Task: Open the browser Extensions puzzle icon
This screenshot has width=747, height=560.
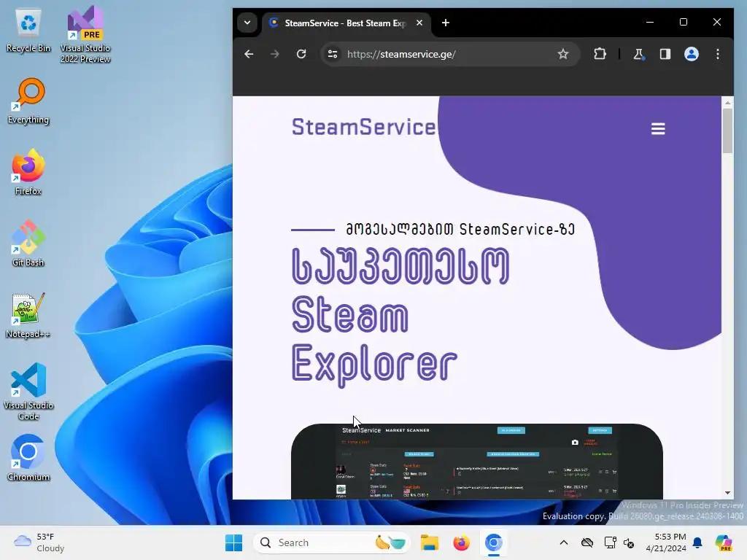Action: pyautogui.click(x=600, y=54)
